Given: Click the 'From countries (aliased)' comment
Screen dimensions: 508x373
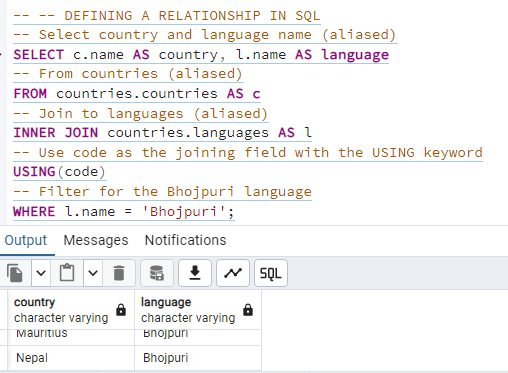Looking at the screenshot, I should click(128, 74).
